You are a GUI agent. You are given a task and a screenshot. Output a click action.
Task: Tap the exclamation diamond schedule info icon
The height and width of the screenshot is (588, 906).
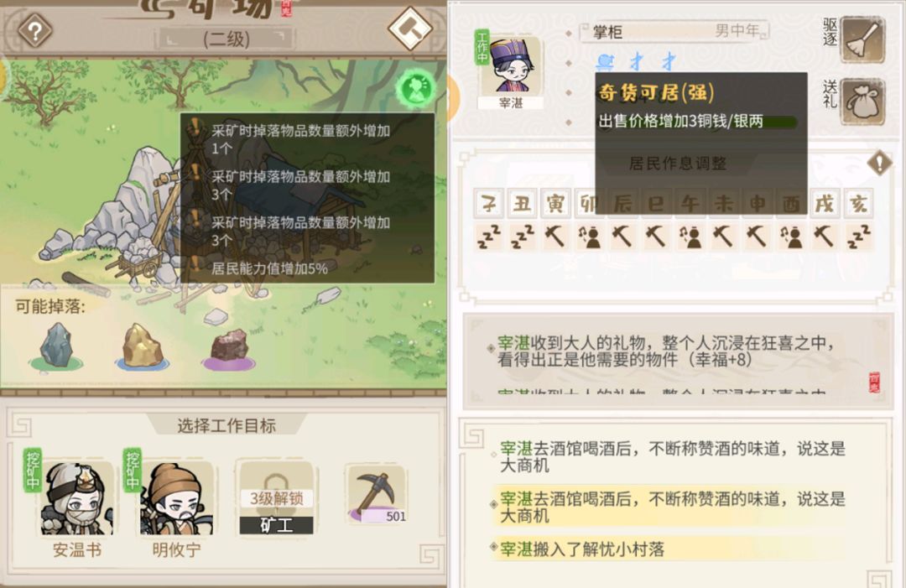click(x=879, y=163)
